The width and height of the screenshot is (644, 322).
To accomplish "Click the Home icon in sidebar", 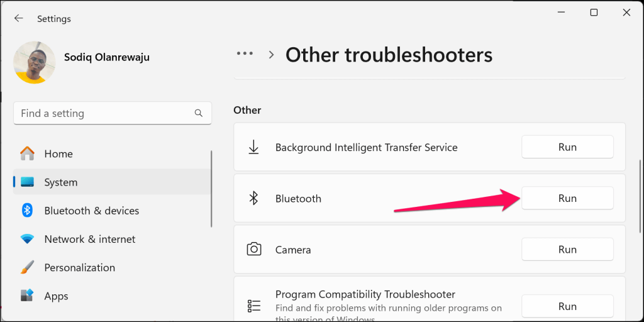I will [27, 153].
